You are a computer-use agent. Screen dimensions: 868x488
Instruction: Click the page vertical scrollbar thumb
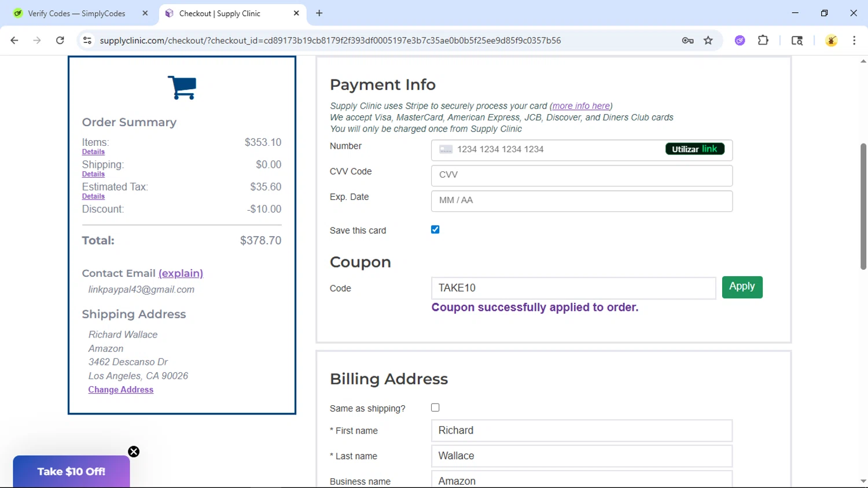coord(863,206)
